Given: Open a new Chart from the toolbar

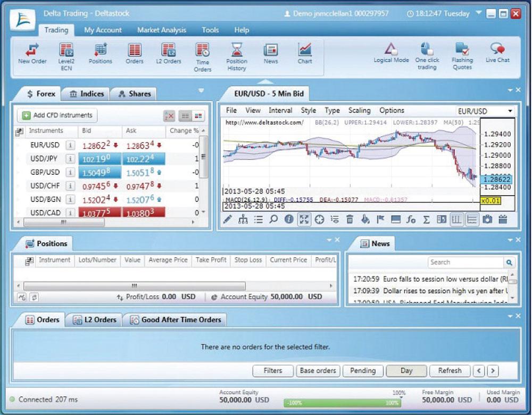Looking at the screenshot, I should tap(305, 54).
